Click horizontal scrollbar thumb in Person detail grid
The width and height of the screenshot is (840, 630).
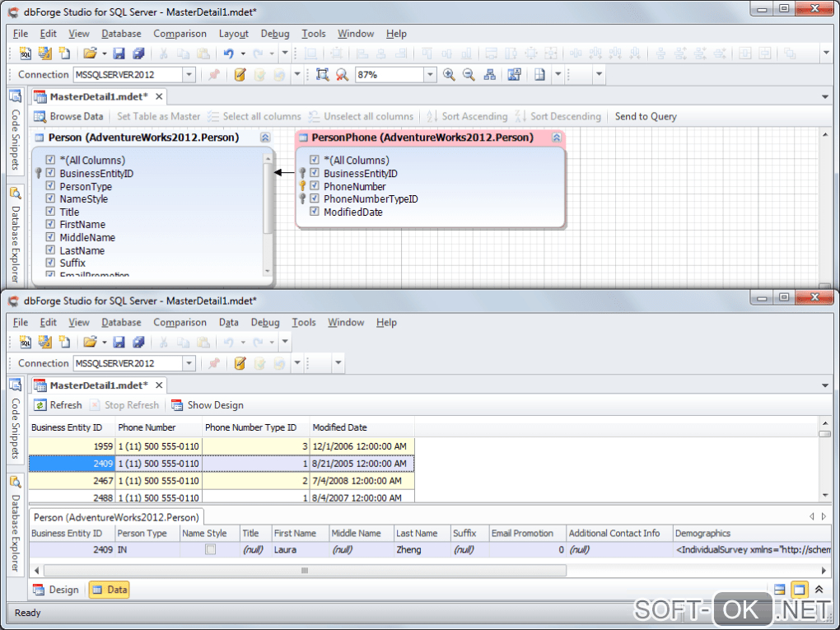[305, 571]
